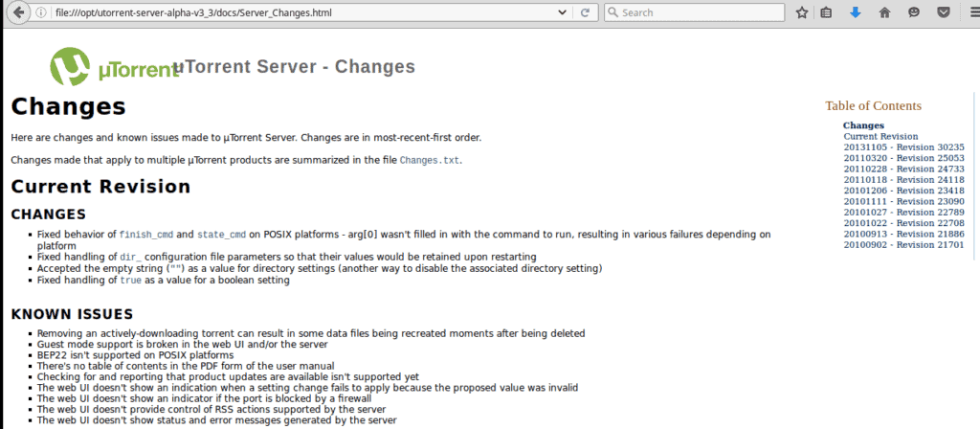The image size is (980, 429).
Task: Open the site information icon in address bar
Action: pos(40,12)
